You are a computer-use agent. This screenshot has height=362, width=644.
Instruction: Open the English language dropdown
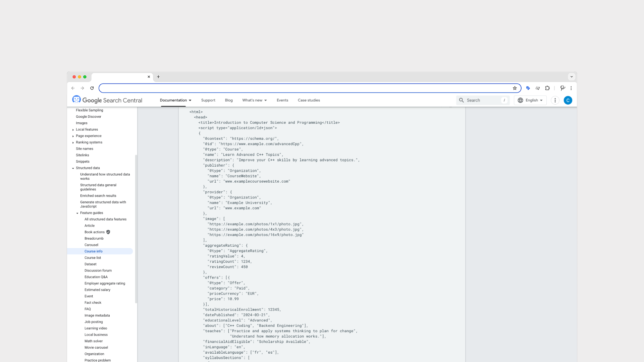(x=530, y=100)
